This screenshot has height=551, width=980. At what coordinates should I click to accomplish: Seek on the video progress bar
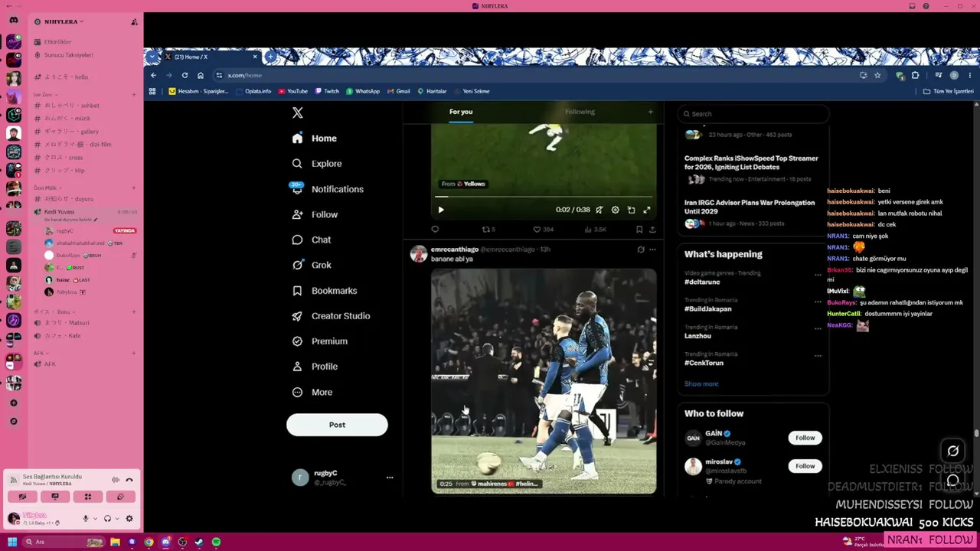click(x=544, y=197)
